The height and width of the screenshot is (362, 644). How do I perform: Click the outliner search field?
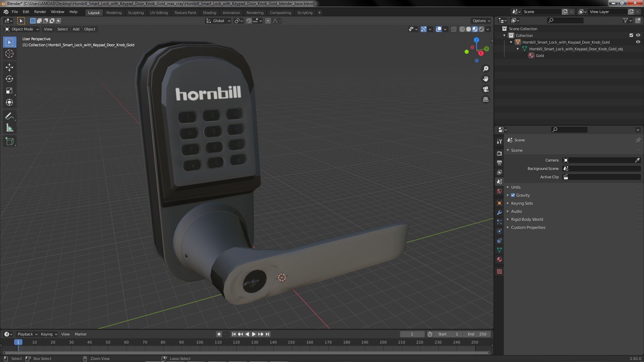566,20
